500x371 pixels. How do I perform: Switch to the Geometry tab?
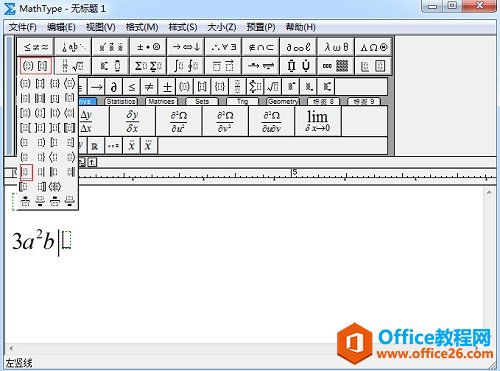pyautogui.click(x=283, y=101)
